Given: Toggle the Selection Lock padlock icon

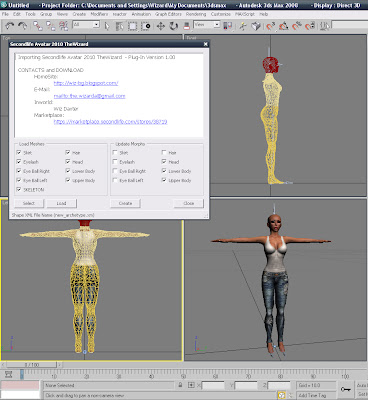Looking at the screenshot, I should click(180, 385).
